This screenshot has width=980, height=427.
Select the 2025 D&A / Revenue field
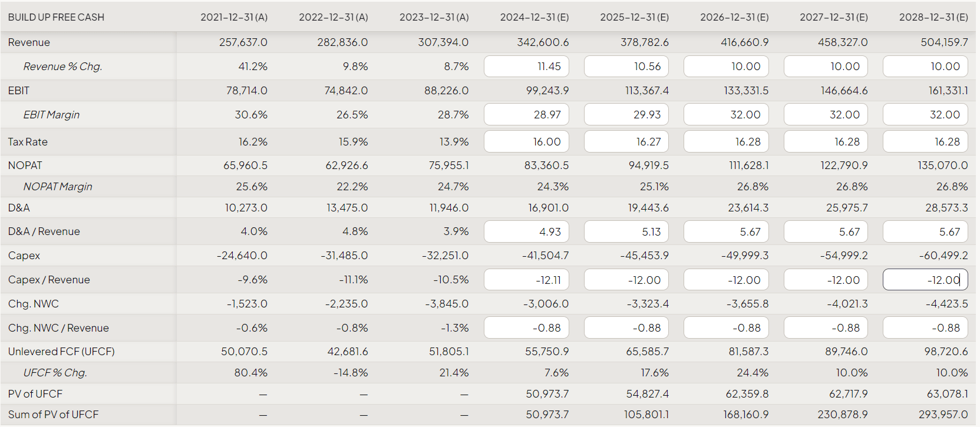(x=626, y=231)
